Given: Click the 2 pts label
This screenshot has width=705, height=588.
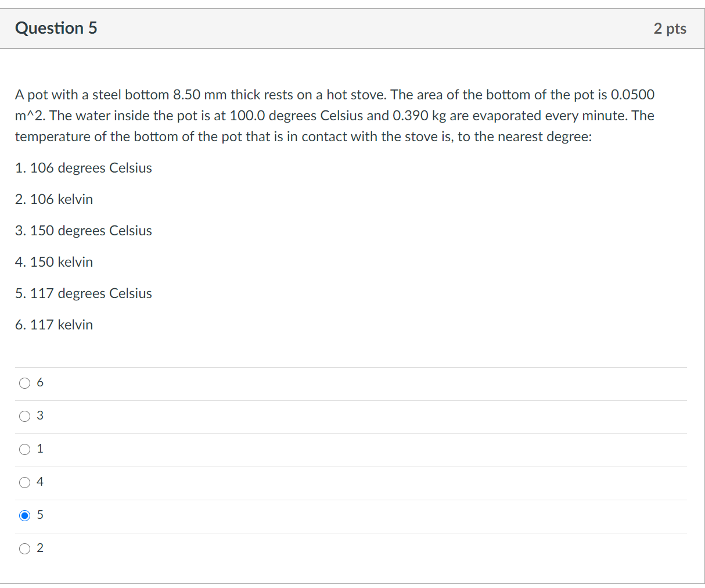Looking at the screenshot, I should [x=670, y=28].
